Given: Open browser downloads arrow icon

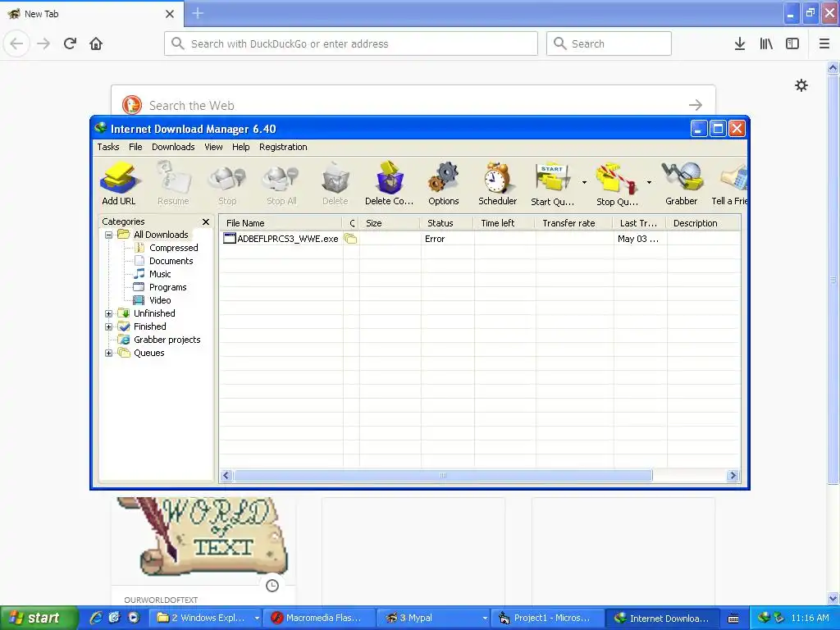Looking at the screenshot, I should click(739, 44).
